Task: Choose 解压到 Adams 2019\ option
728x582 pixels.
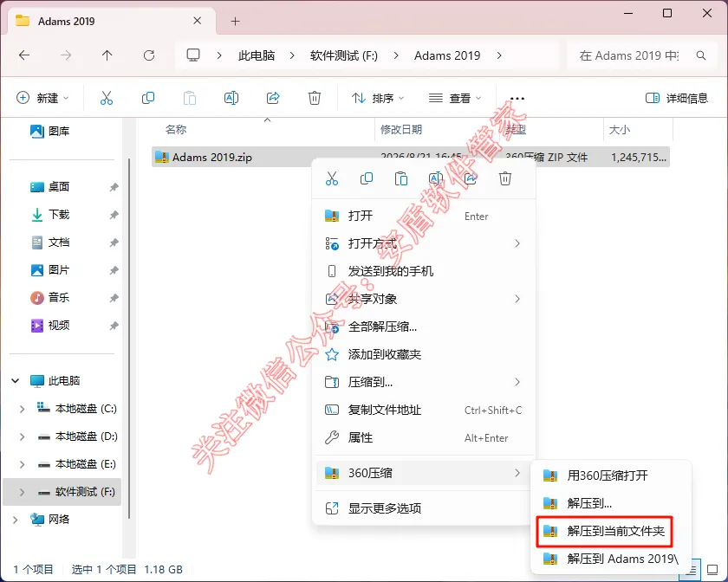Action: pyautogui.click(x=611, y=559)
